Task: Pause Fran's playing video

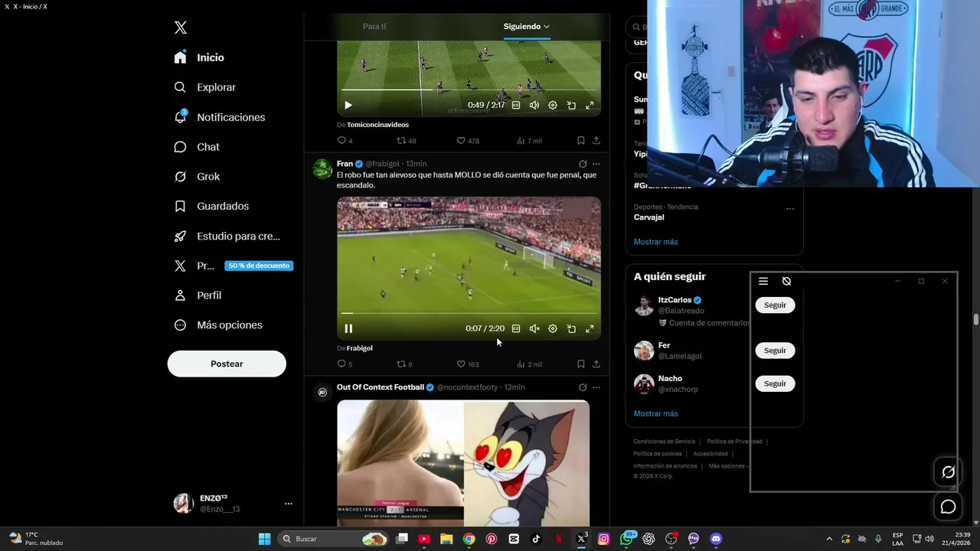Action: pyautogui.click(x=348, y=328)
